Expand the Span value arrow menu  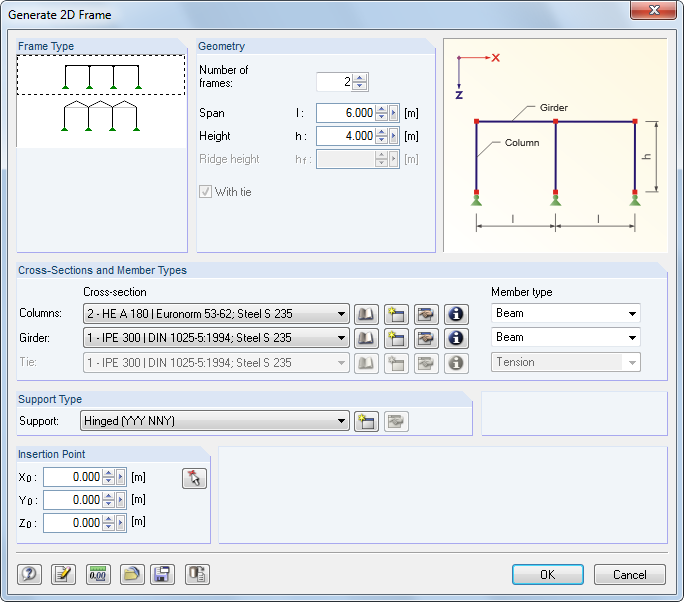click(x=393, y=113)
